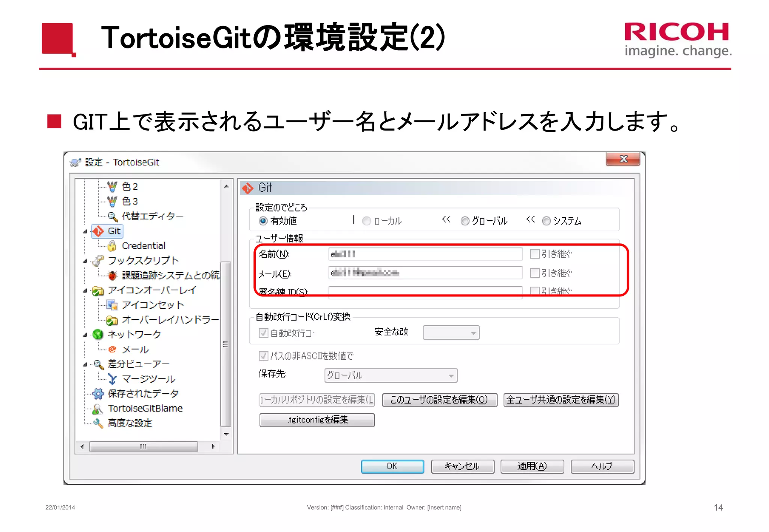
Task: Click the 保存されたデータ gear icon
Action: (98, 394)
